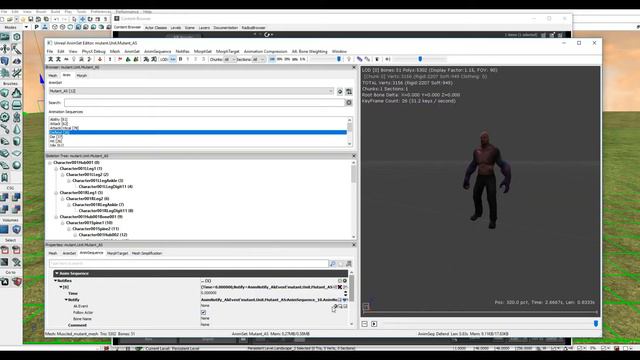Toggle looping button beside the play button
Screen dimensions: 640x360
click(364, 324)
